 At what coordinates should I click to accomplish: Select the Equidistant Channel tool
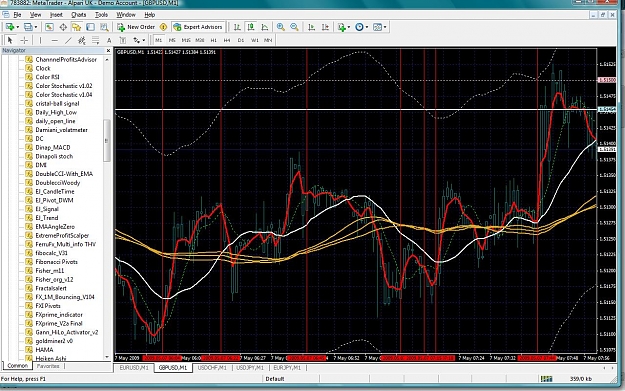pos(82,40)
